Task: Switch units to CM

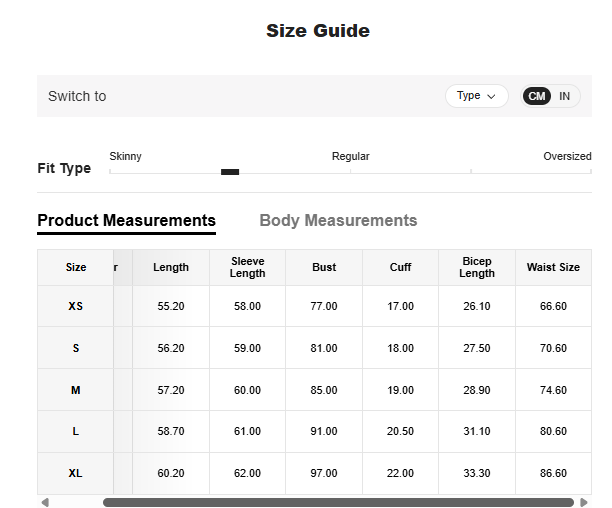Action: 537,96
